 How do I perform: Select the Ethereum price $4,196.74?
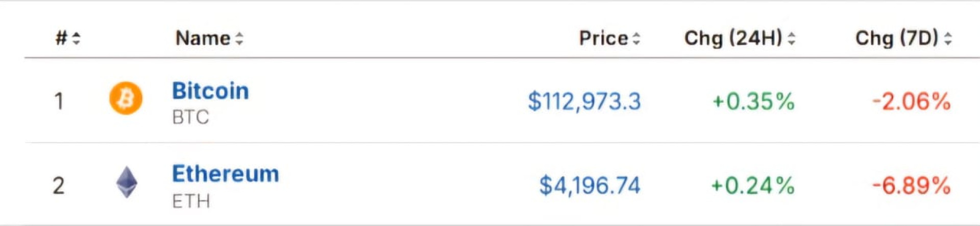tap(590, 185)
